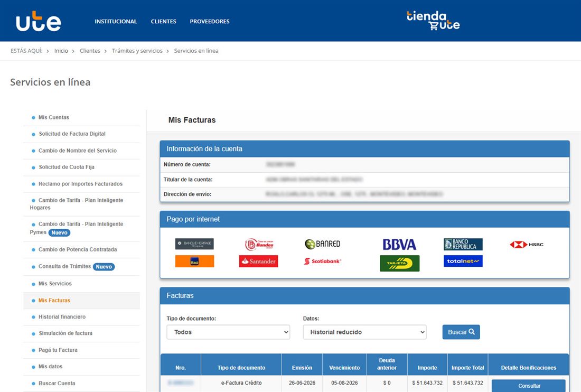
Task: Open Trámites y servicios breadcrumb
Action: click(x=137, y=51)
